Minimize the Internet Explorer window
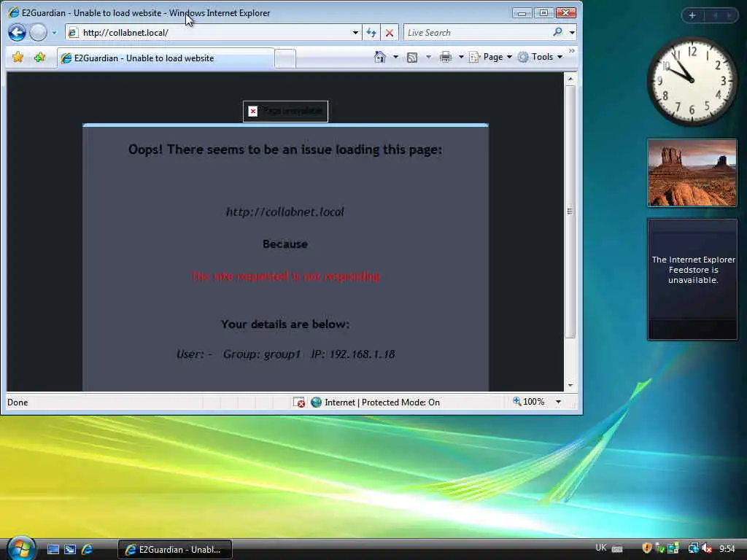 click(522, 13)
